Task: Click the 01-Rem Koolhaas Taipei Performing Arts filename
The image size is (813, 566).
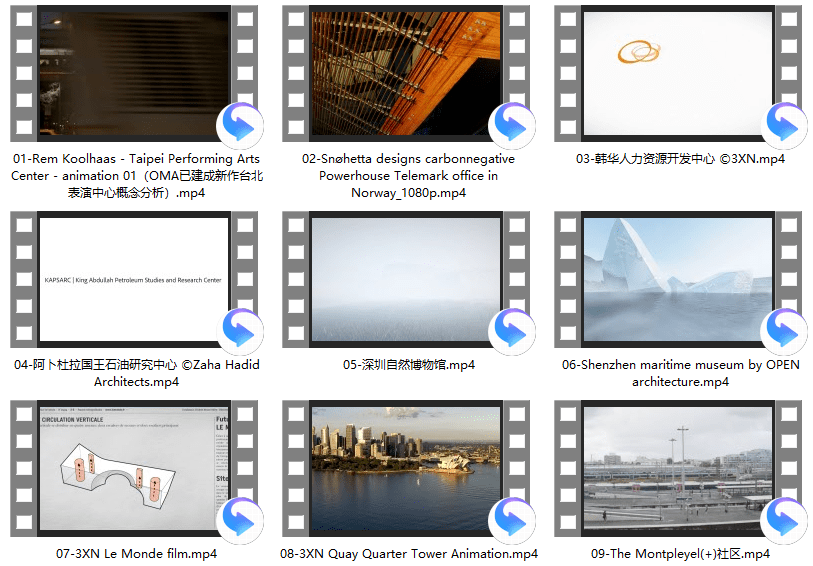Action: click(136, 176)
